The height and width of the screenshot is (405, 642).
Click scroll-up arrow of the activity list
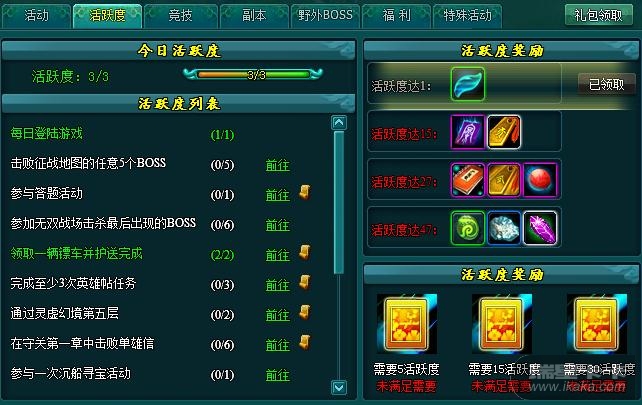point(339,122)
